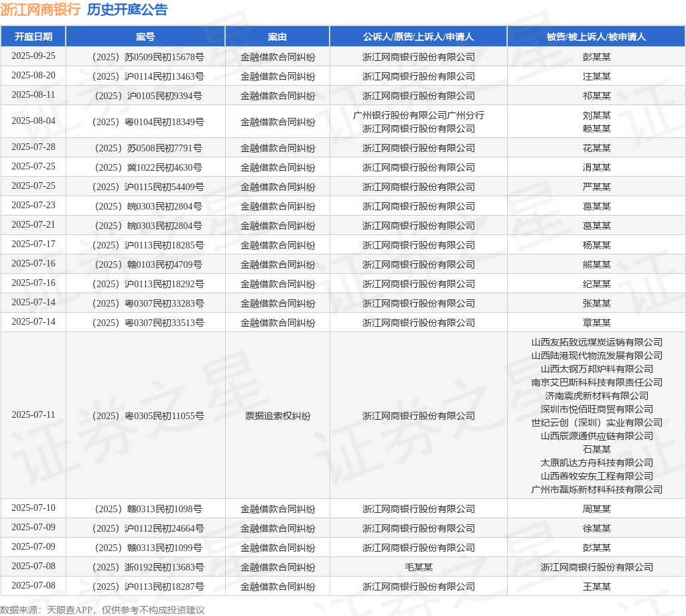Click the date 2025-08-11
The height and width of the screenshot is (616, 686).
coord(33,95)
